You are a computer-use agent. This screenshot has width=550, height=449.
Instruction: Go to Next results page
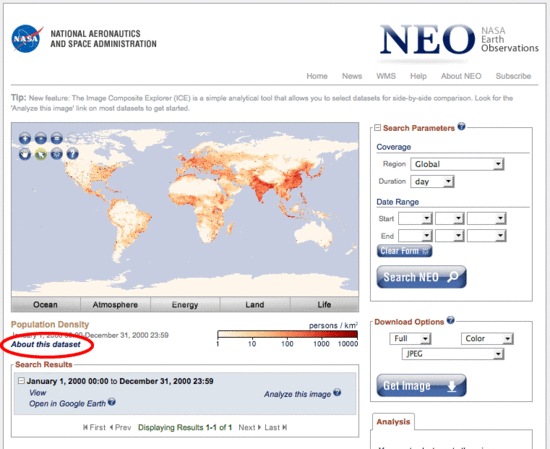pos(250,427)
